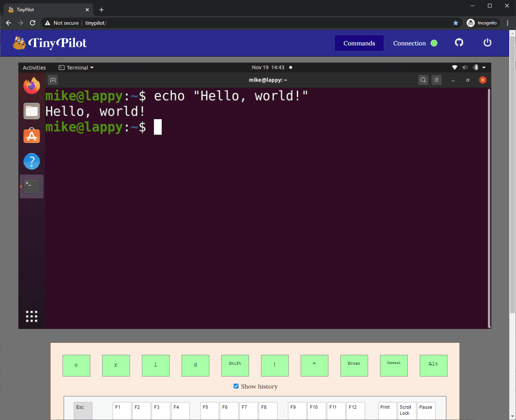Bookmark page with the star icon
Screen dimensions: 516x420
coord(456,23)
